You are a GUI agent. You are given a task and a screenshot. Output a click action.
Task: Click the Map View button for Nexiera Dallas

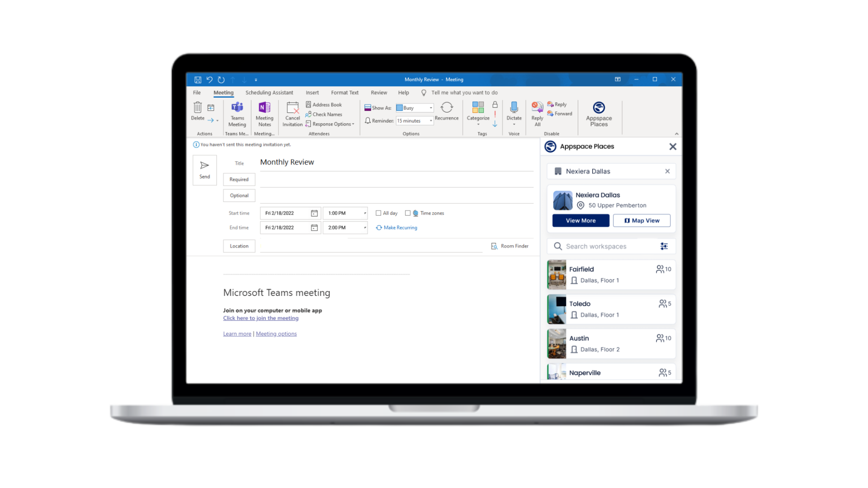coord(642,221)
